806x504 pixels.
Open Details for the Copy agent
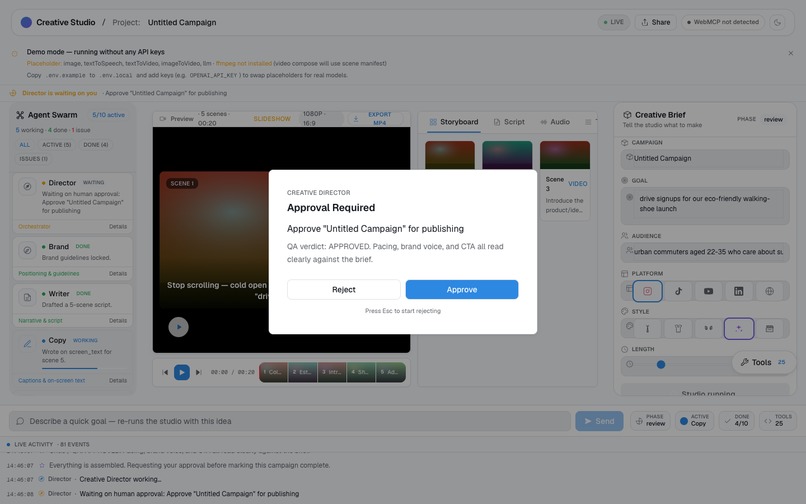[118, 381]
